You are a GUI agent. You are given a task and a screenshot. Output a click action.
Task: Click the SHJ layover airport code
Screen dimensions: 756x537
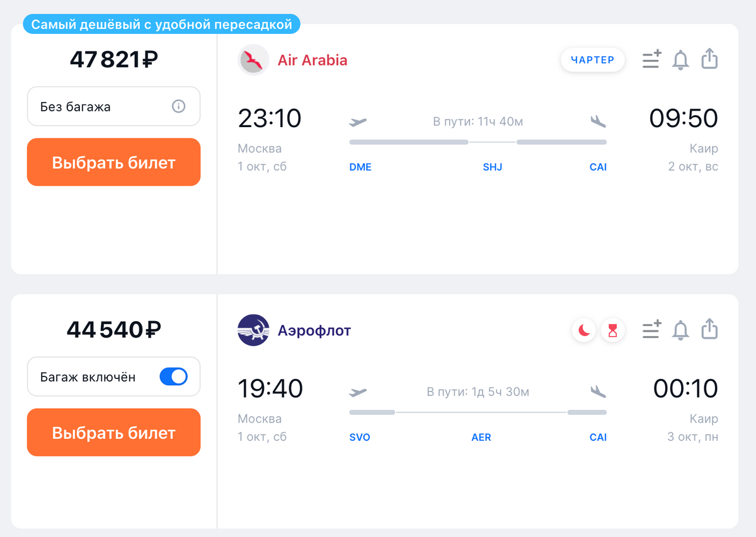coord(493,167)
